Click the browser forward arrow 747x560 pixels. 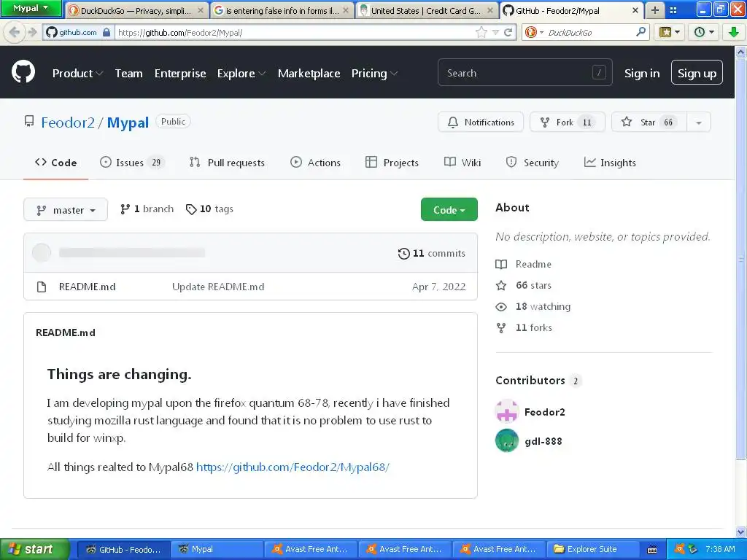click(32, 32)
